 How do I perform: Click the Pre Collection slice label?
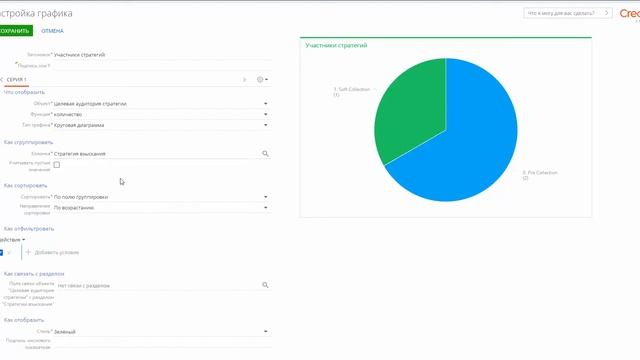pos(540,175)
